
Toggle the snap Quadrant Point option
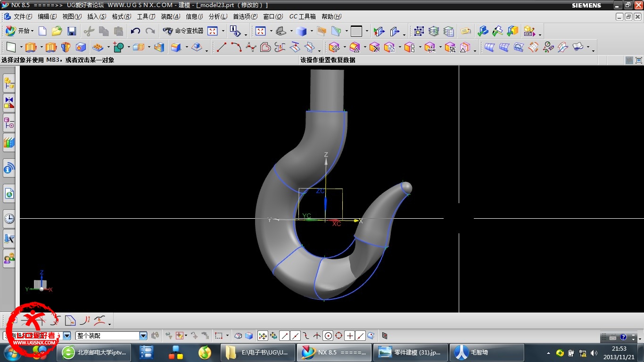point(339,336)
